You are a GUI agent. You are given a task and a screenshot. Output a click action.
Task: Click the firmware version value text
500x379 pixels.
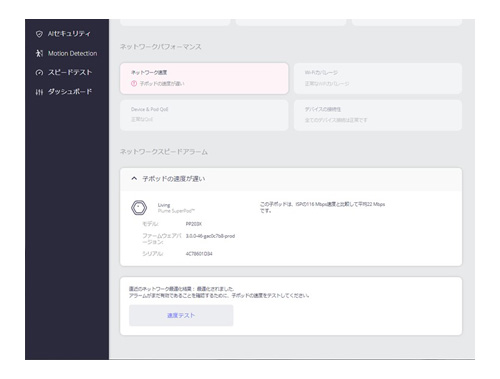point(210,236)
